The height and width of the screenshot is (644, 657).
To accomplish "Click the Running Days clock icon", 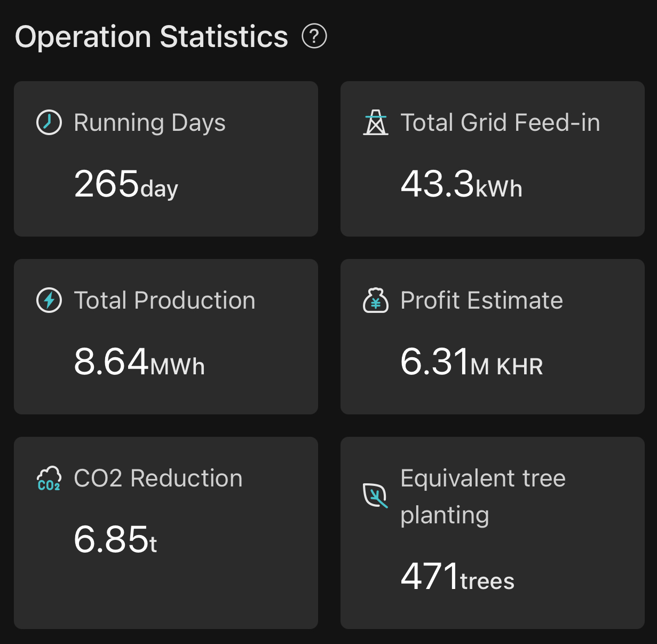I will (49, 122).
